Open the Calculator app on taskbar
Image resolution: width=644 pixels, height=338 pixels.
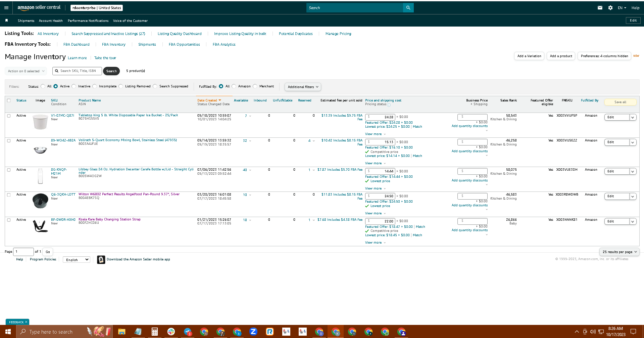(154, 332)
